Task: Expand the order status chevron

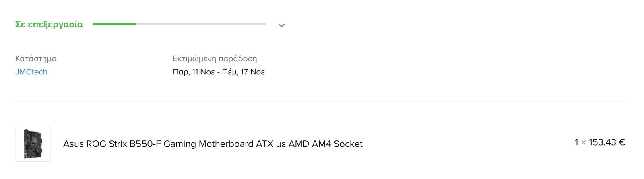Action: [x=281, y=25]
